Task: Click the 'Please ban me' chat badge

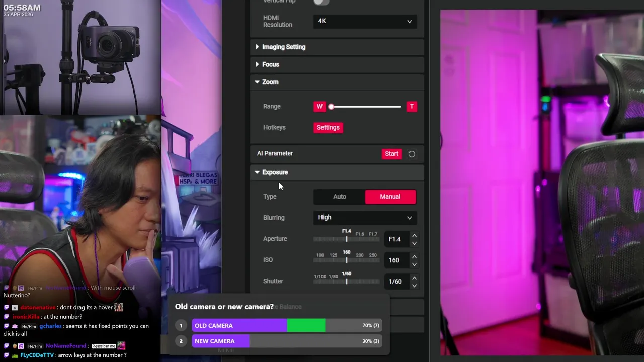Action: click(x=104, y=346)
